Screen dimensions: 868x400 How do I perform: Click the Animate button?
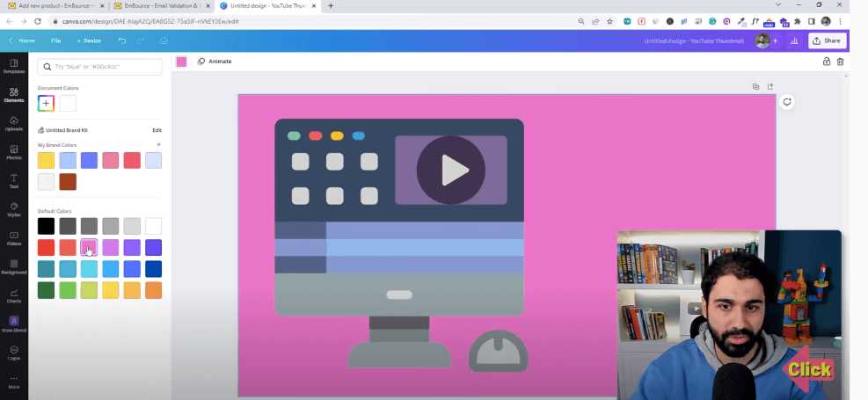point(215,62)
